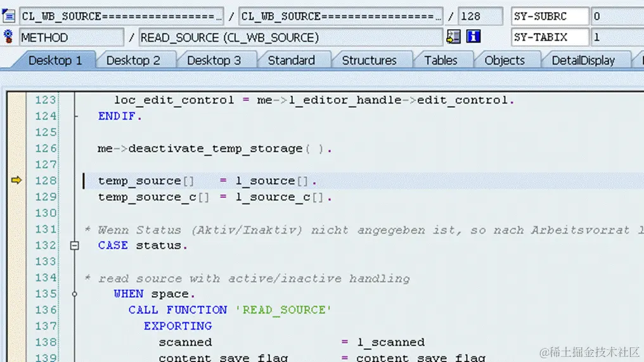Click the 'read source with active/inactive handling' comment
Viewport: 644px width, 362px height.
[x=247, y=278]
